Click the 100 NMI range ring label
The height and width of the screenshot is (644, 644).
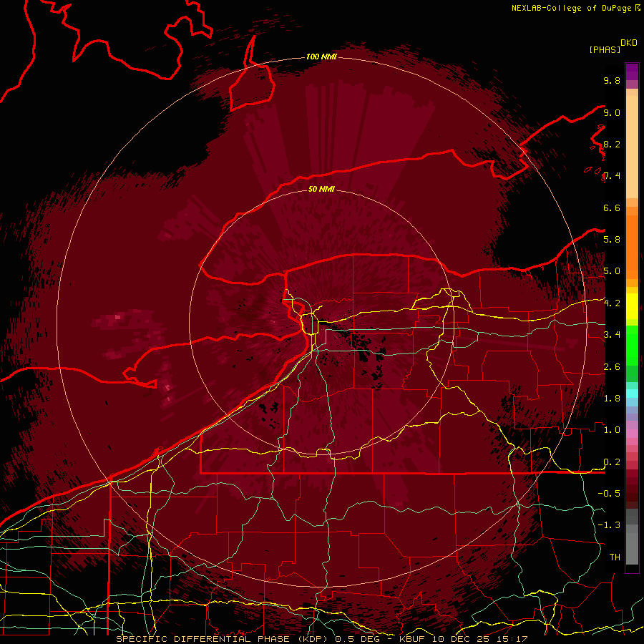pos(321,57)
